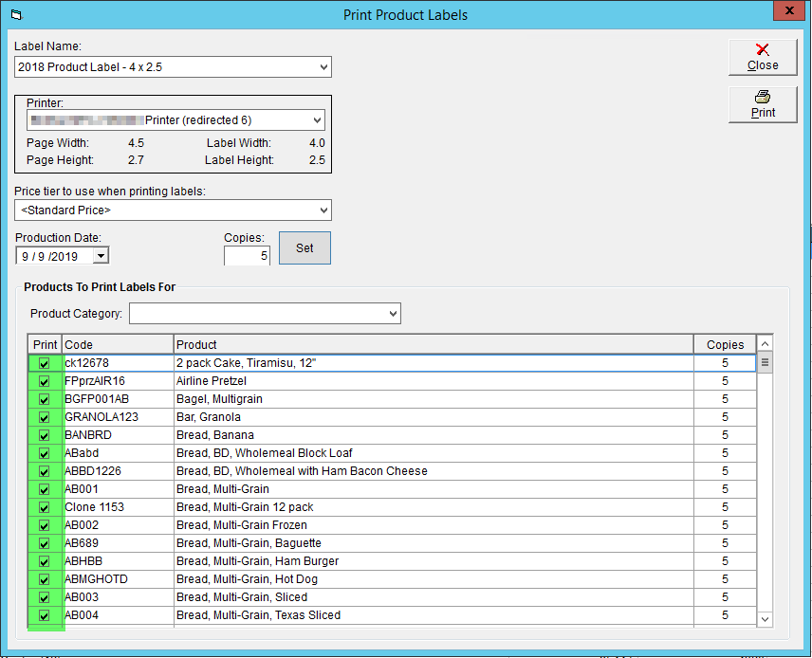The height and width of the screenshot is (658, 812).
Task: Select the 'Bread, Multi-Grain Frozen' product cell
Action: 434,525
